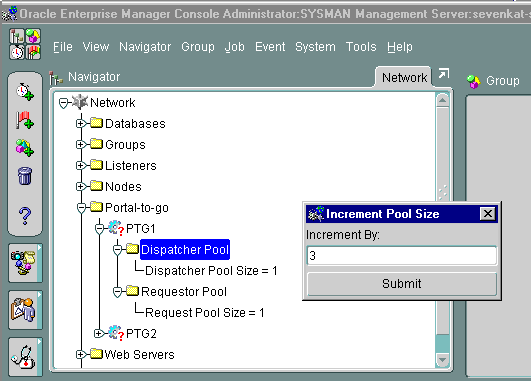Click the Listeners folder icon
531x381 pixels.
click(x=97, y=165)
